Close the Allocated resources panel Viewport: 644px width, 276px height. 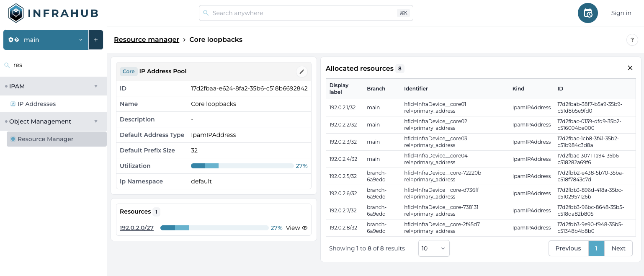point(630,68)
